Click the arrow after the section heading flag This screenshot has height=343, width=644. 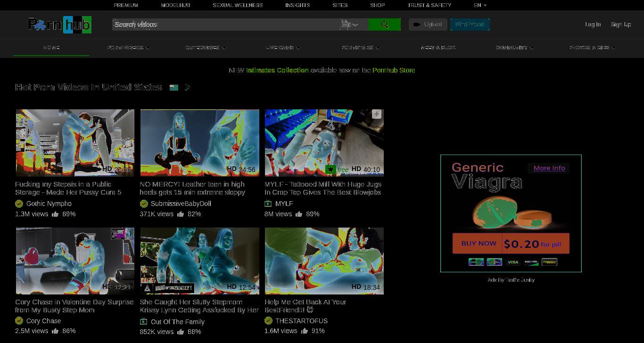(187, 87)
